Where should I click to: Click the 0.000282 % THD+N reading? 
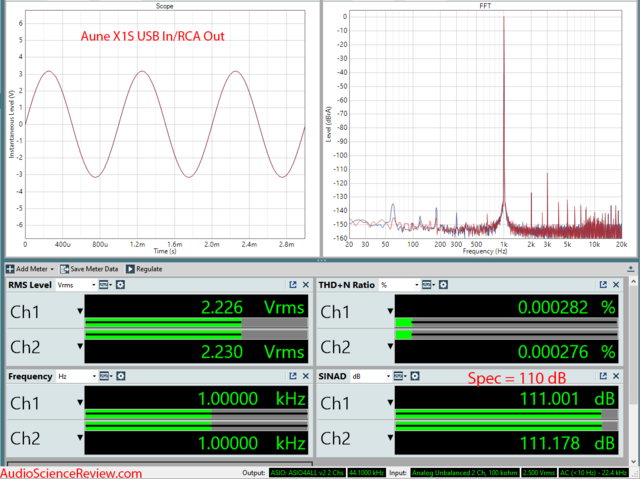click(567, 307)
